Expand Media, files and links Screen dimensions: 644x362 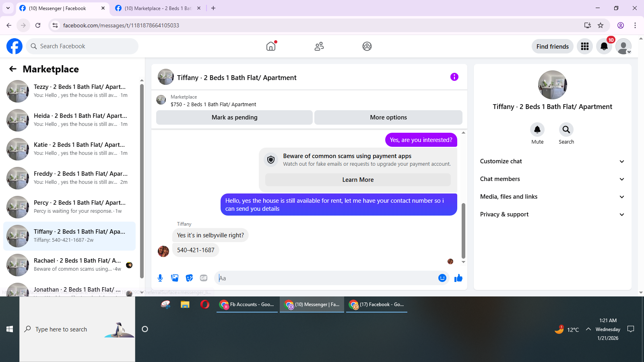click(553, 197)
